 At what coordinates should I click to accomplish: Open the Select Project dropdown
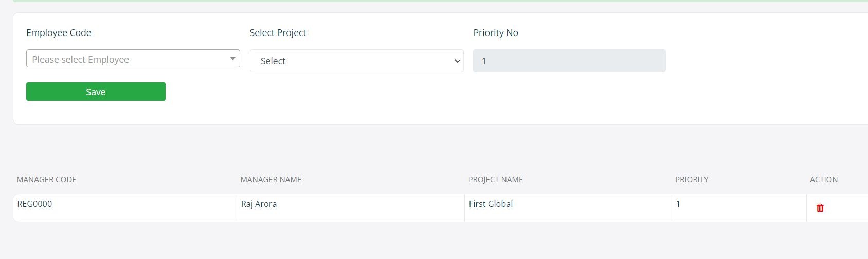pyautogui.click(x=357, y=61)
